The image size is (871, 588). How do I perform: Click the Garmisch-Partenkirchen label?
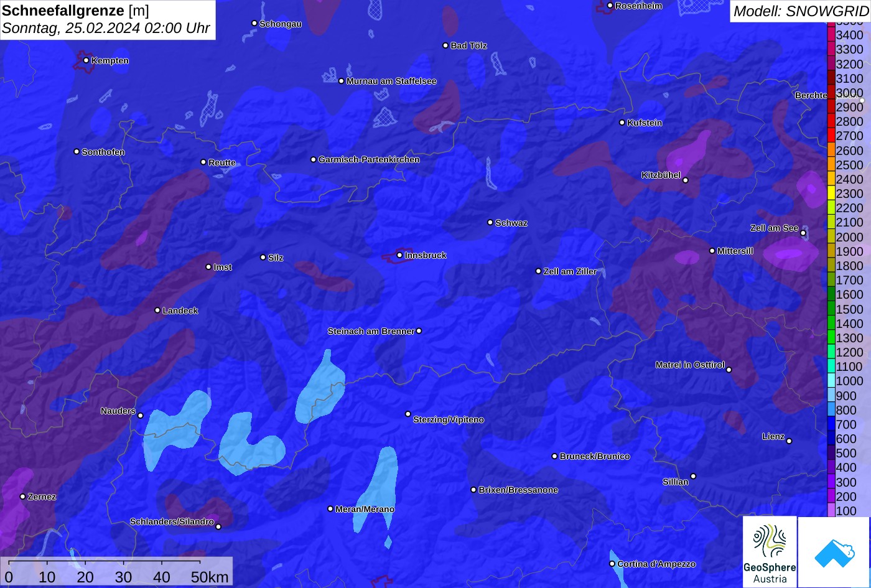pos(369,160)
